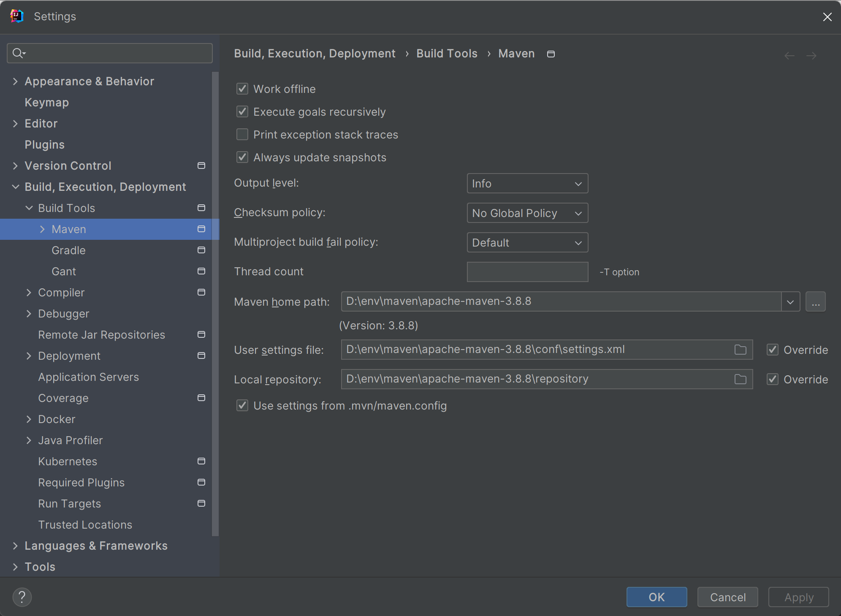Click the help question mark icon
The image size is (841, 616).
pos(22,597)
